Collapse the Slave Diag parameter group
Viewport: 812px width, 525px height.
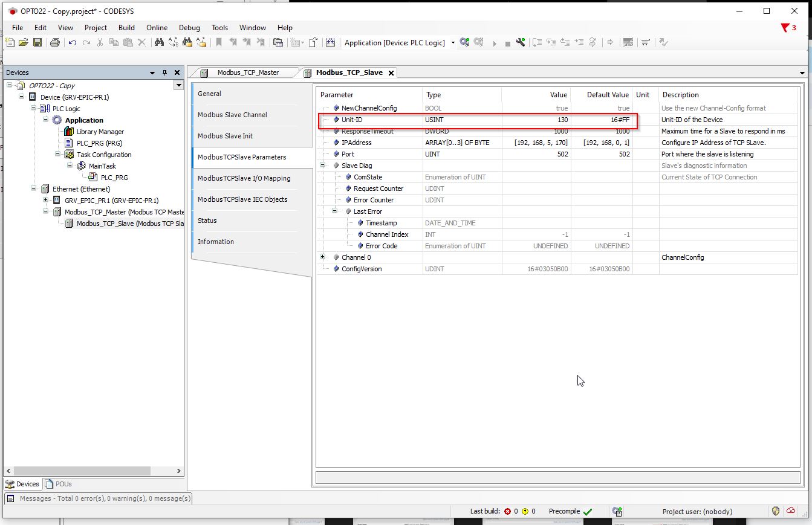323,165
